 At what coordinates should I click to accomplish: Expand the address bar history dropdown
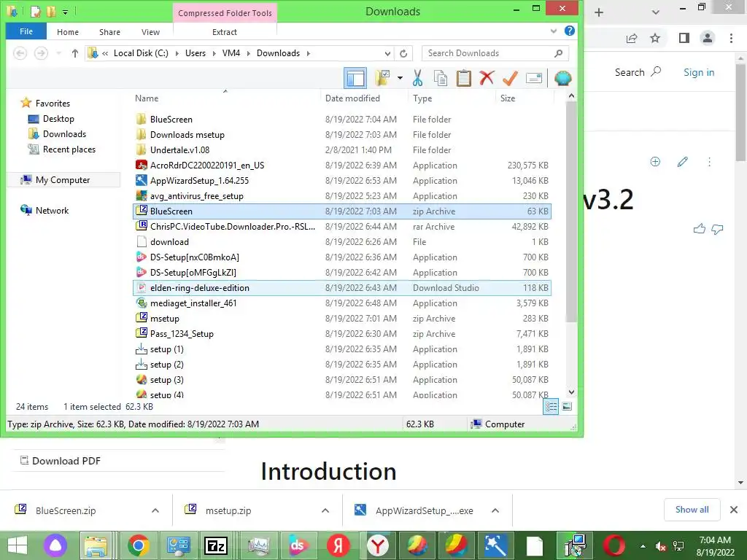pyautogui.click(x=388, y=53)
